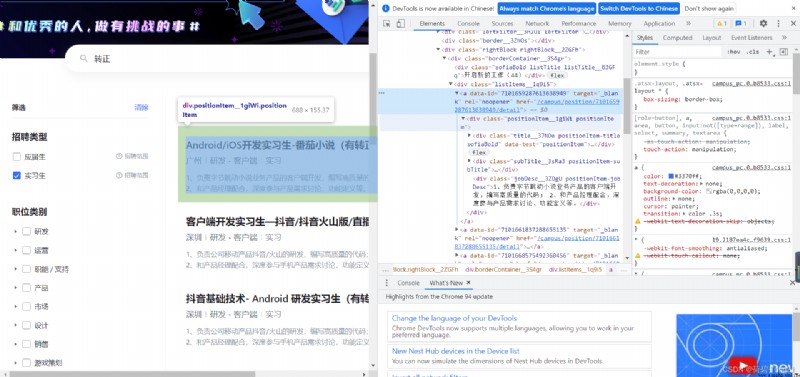Click Switch DevTools to Chinese button
The width and height of the screenshot is (800, 377).
[639, 8]
